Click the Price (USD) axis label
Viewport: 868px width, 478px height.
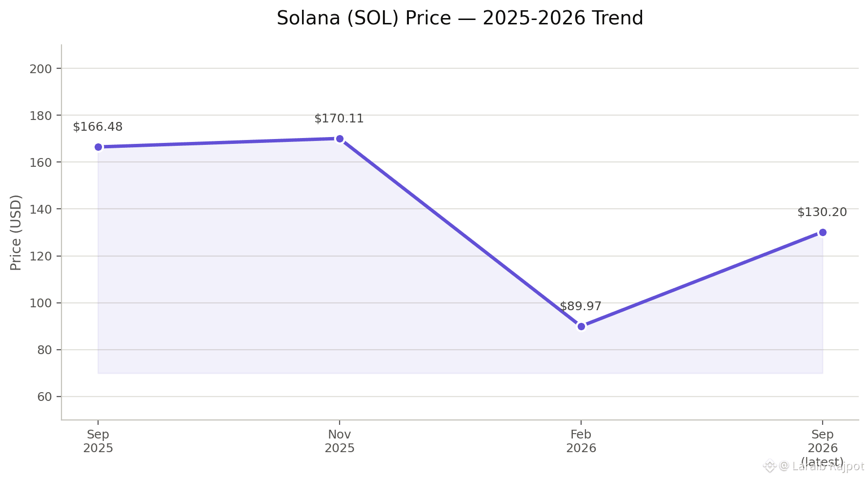tap(16, 232)
